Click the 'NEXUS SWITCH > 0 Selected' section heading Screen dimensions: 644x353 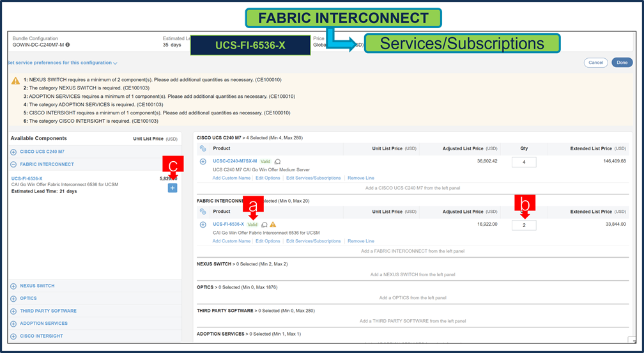click(x=242, y=264)
